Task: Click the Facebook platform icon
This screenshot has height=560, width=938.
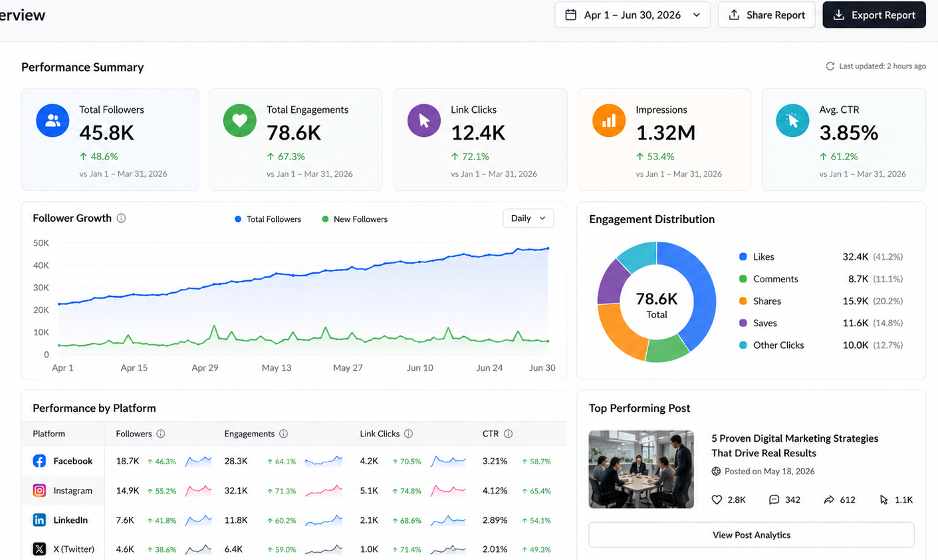Action: [x=39, y=461]
